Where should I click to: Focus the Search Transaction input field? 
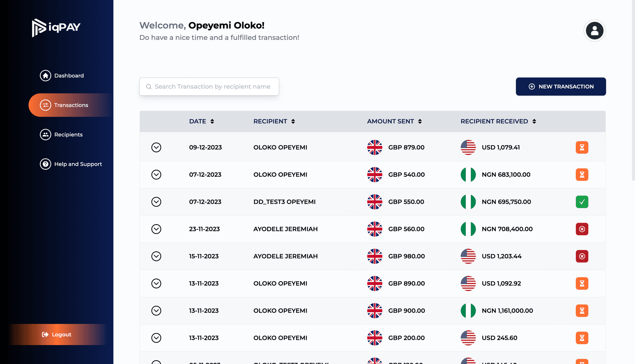[209, 87]
